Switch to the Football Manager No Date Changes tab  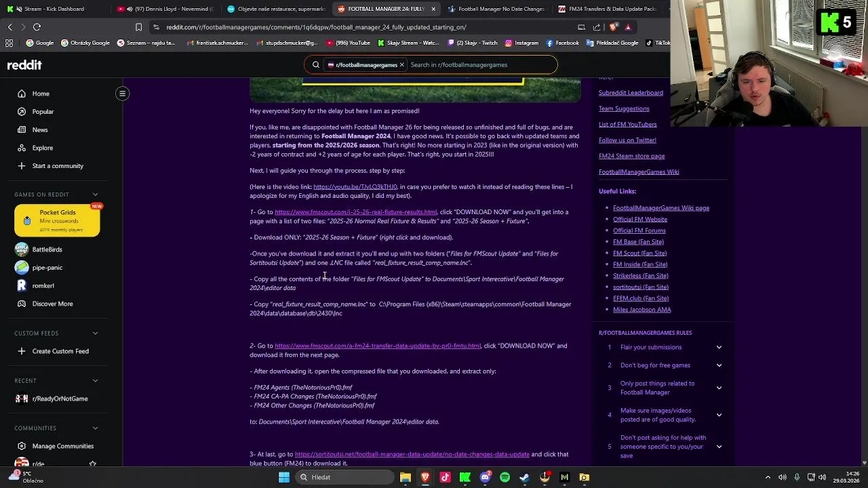(x=497, y=9)
